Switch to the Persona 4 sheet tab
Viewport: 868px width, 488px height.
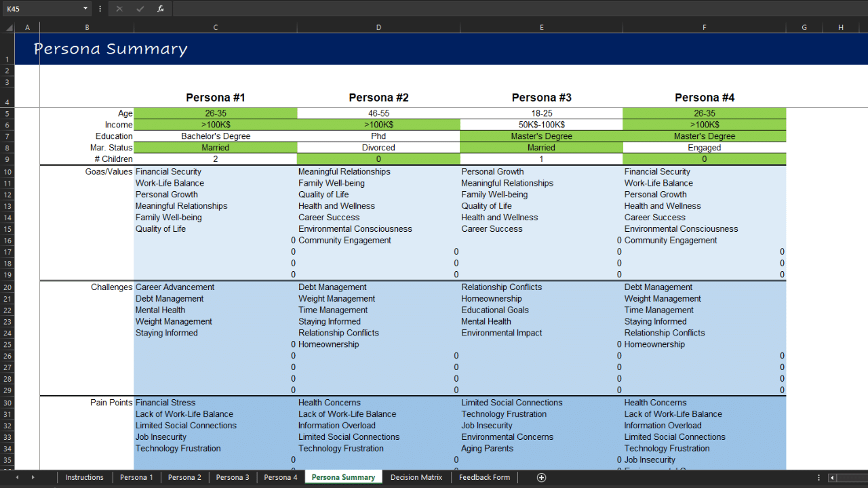coord(281,477)
